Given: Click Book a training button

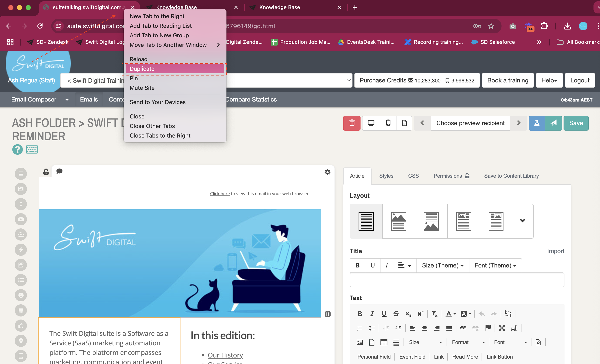Looking at the screenshot, I should [x=507, y=80].
